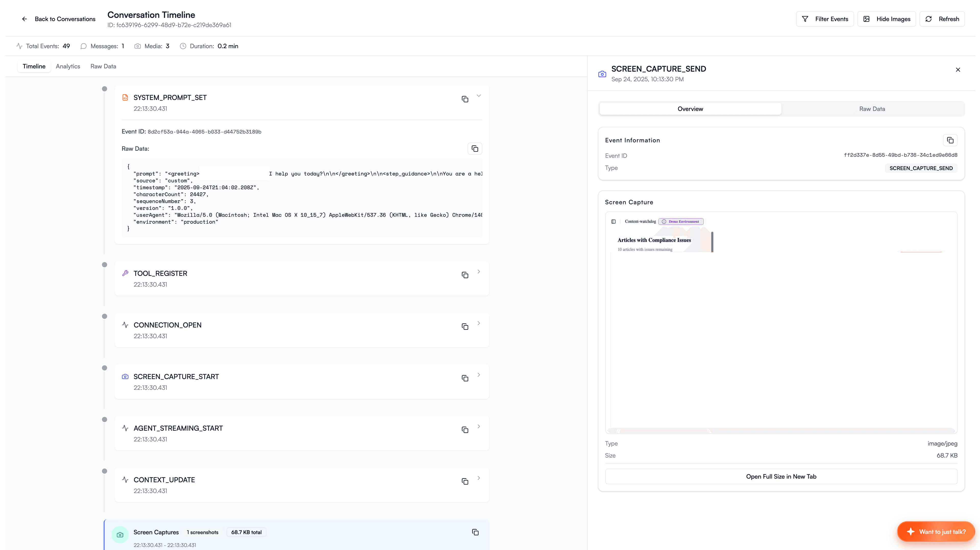Expand the CONTEXT_UPDATE event

[479, 478]
